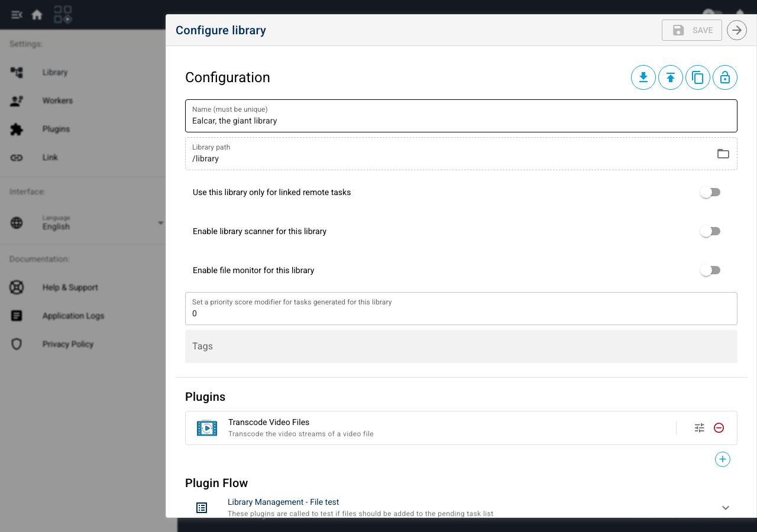Click the download arrow icon in Configuration
Image resolution: width=757 pixels, height=532 pixels.
[643, 77]
